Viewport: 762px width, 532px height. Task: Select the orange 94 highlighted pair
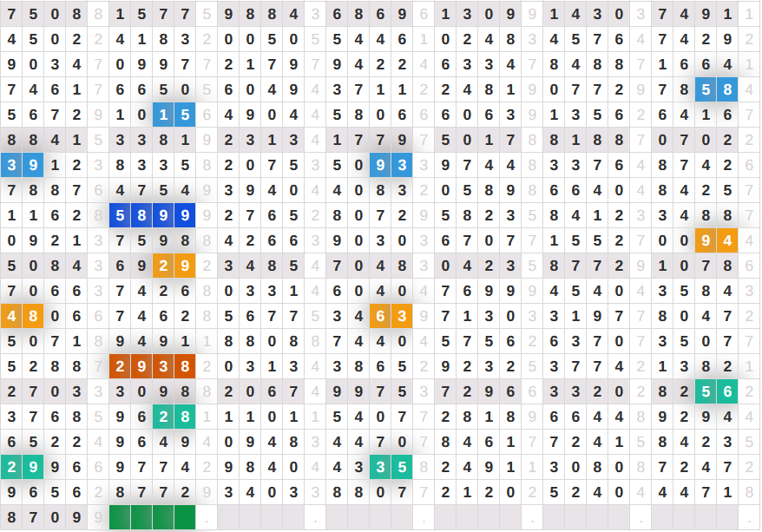(716, 240)
